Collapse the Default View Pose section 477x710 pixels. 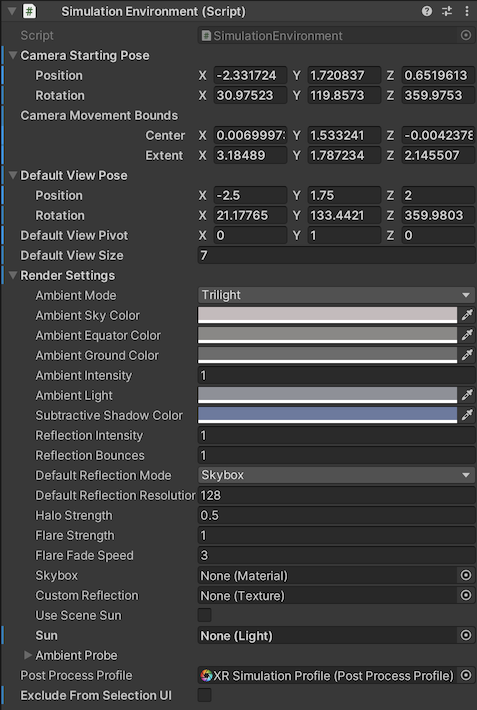(x=13, y=176)
